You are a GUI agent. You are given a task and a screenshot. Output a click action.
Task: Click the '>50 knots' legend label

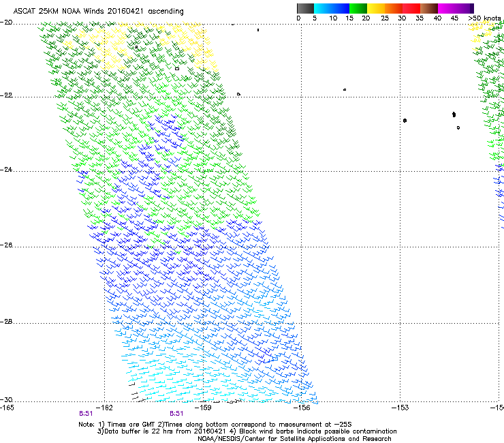[x=485, y=18]
